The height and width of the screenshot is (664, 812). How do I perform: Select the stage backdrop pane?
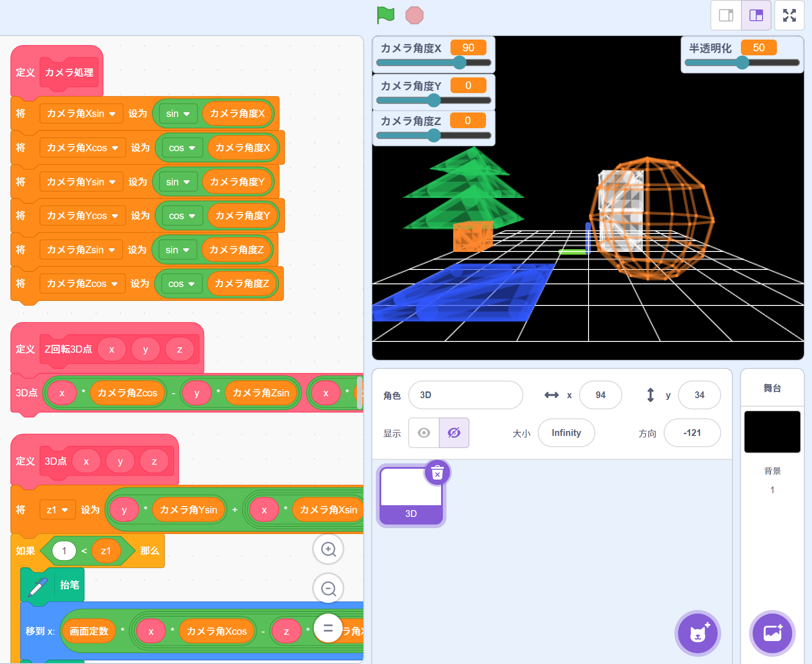[x=772, y=432]
